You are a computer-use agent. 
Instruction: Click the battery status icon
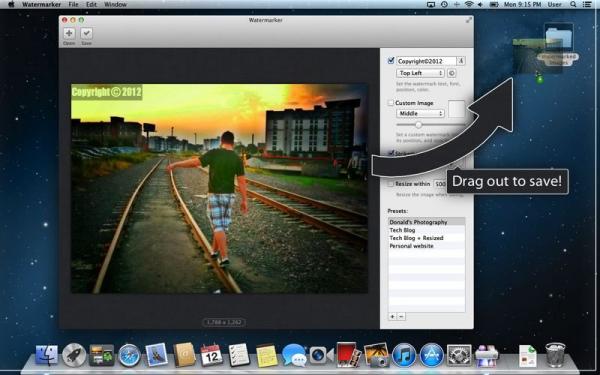494,5
